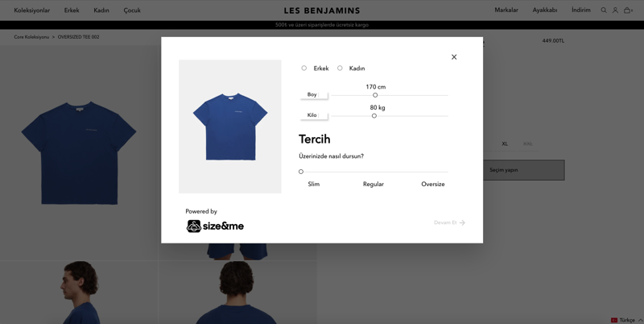Open the Markalar menu
The image size is (644, 324).
pyautogui.click(x=506, y=10)
